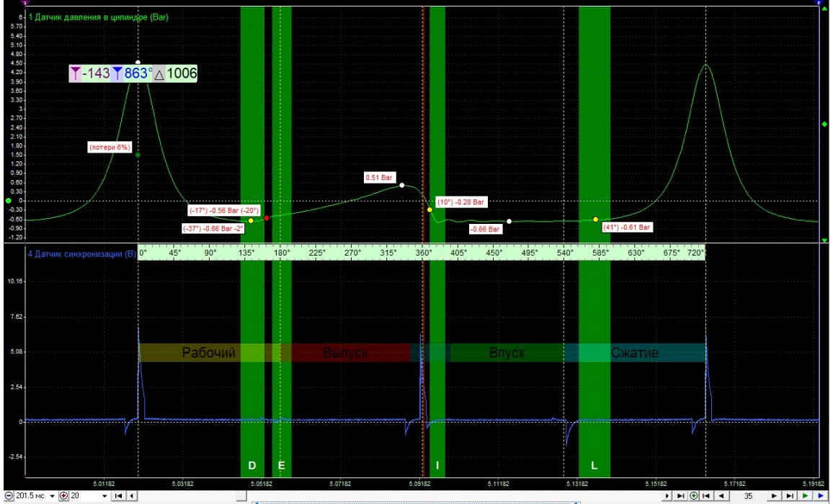Click the green up arrow at top-right
833x504 pixels.
click(824, 8)
